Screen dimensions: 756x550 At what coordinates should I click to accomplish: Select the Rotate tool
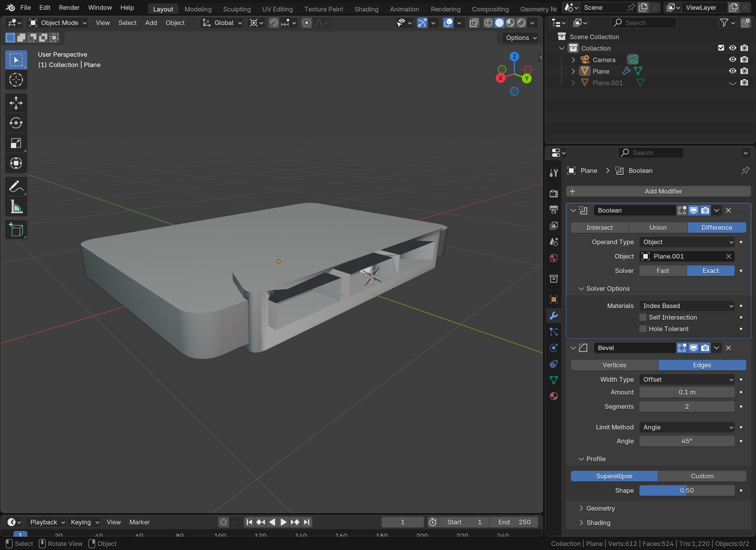click(x=16, y=123)
